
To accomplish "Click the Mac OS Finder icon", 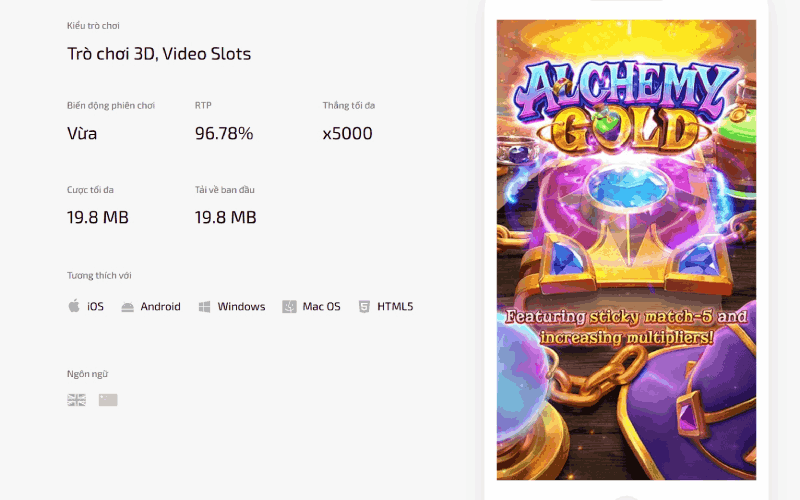I will pyautogui.click(x=289, y=307).
